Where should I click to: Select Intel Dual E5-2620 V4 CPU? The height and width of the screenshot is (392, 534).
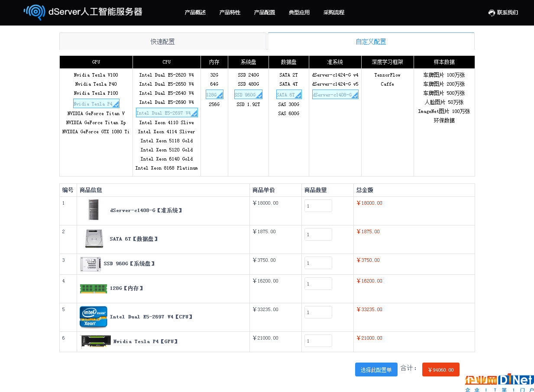pyautogui.click(x=167, y=75)
